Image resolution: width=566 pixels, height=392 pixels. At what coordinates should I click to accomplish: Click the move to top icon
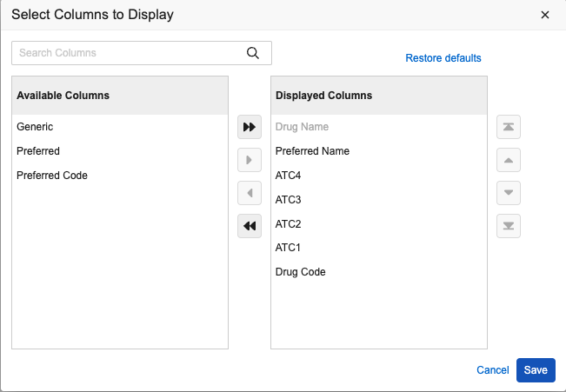point(509,127)
